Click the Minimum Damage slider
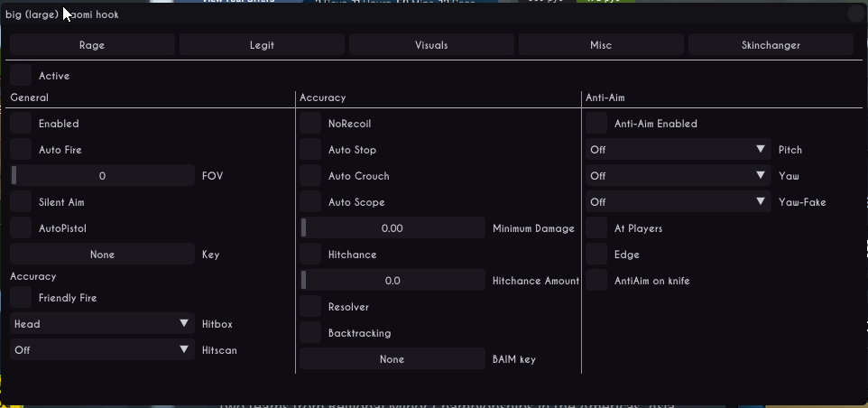 (x=392, y=228)
